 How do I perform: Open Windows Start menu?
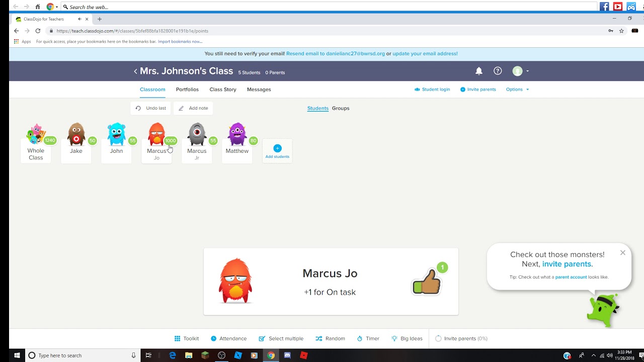[17, 355]
